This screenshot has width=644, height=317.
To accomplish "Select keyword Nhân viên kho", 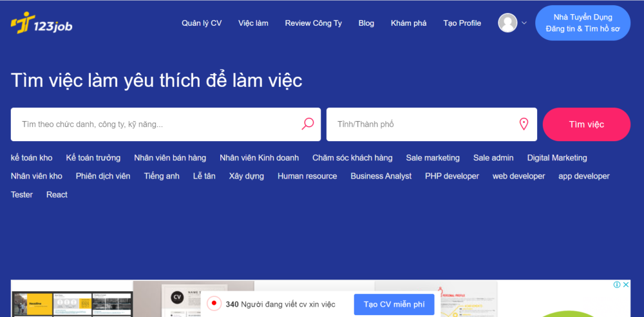I will tap(37, 176).
